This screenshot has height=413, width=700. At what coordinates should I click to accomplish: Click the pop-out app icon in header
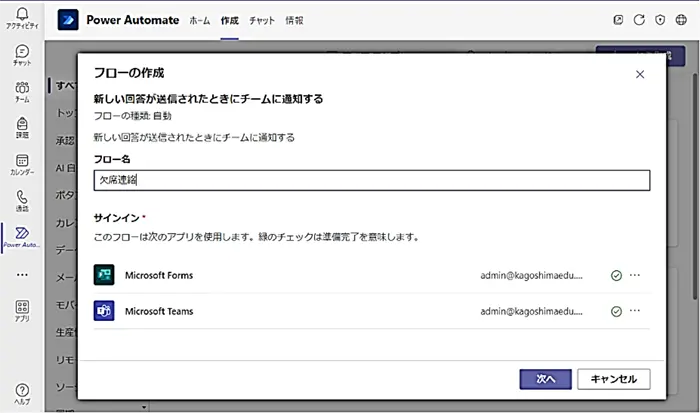618,20
